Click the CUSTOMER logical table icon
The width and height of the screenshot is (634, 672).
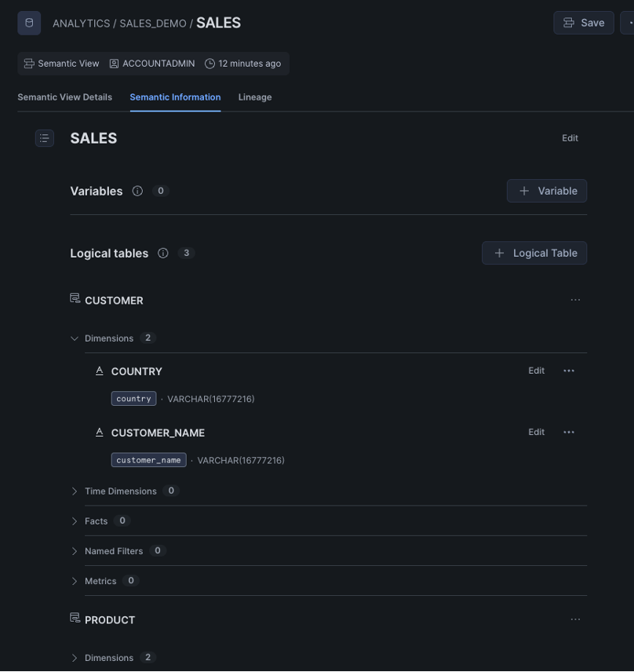(x=75, y=298)
